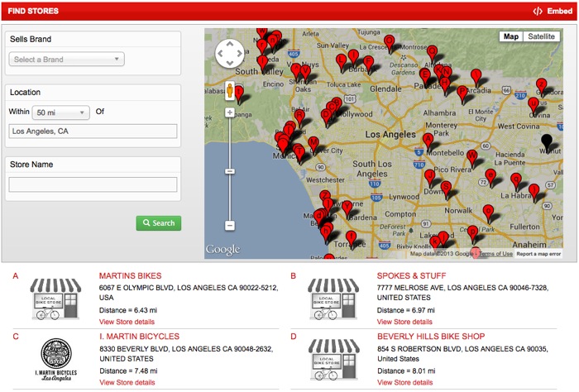Click the Store Name input field
The width and height of the screenshot is (579, 392).
coord(93,184)
